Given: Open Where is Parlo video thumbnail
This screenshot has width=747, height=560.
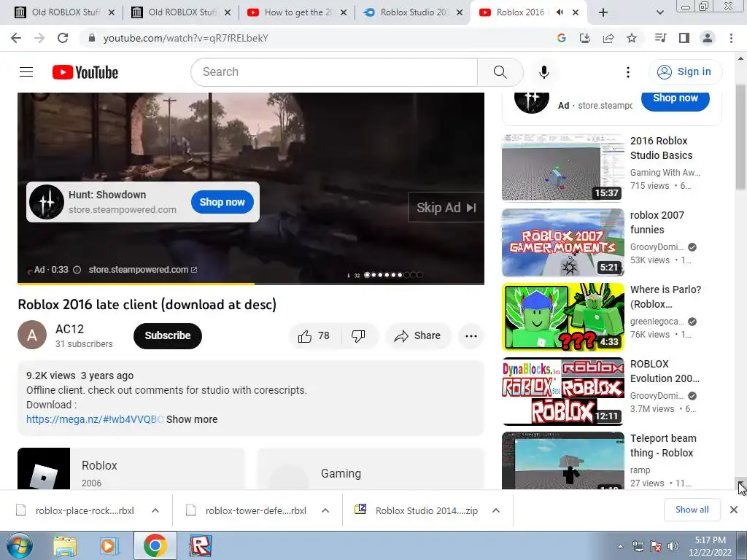Looking at the screenshot, I should [x=562, y=316].
